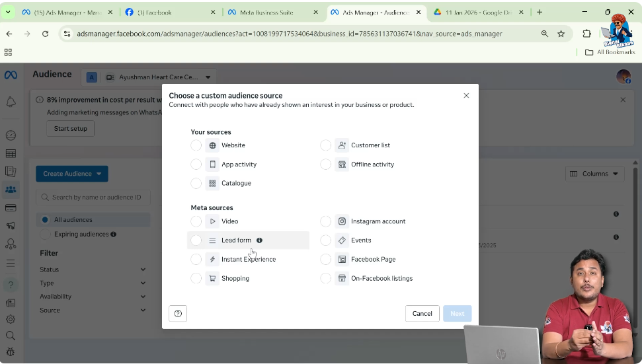Image resolution: width=642 pixels, height=364 pixels.
Task: Click the Meta logo in sidebar
Action: coord(11,75)
